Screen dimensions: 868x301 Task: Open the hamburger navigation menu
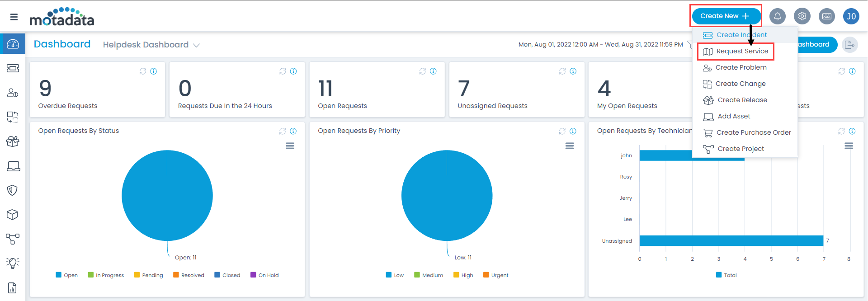tap(14, 17)
